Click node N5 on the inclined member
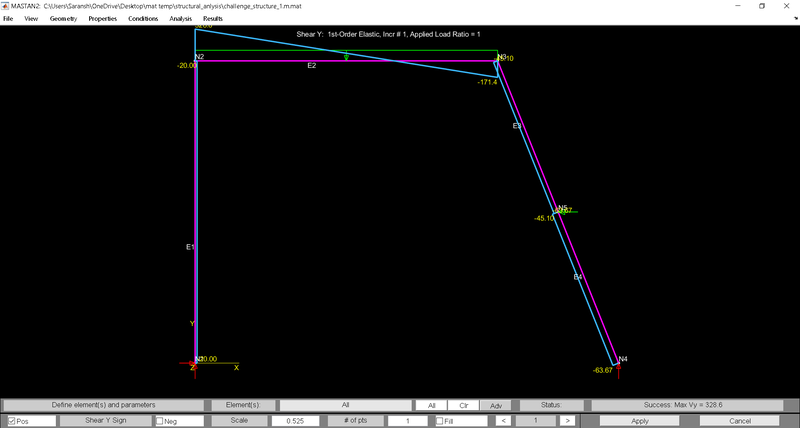800x428 pixels. [559, 212]
